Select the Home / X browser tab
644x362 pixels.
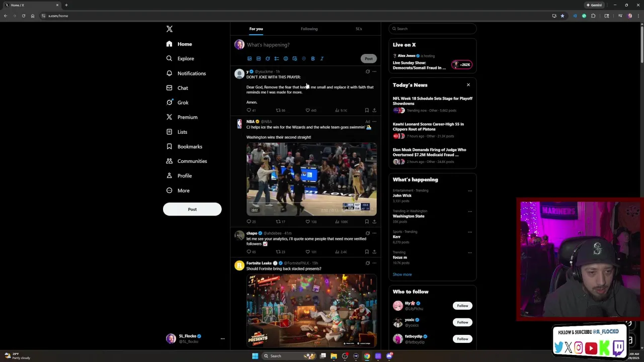coord(30,5)
